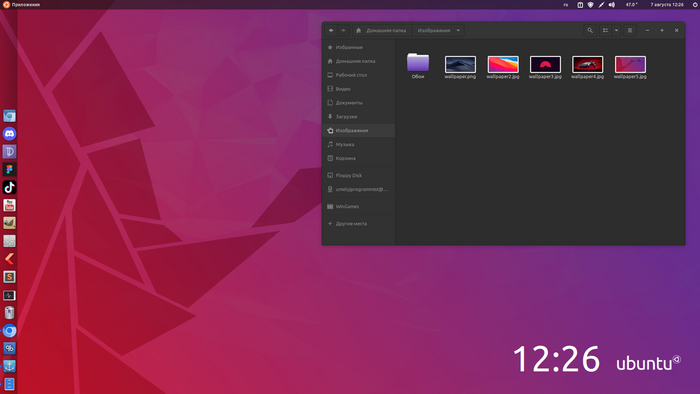Image resolution: width=700 pixels, height=394 pixels.
Task: Open Floppy Disk in the sidebar
Action: 358,175
